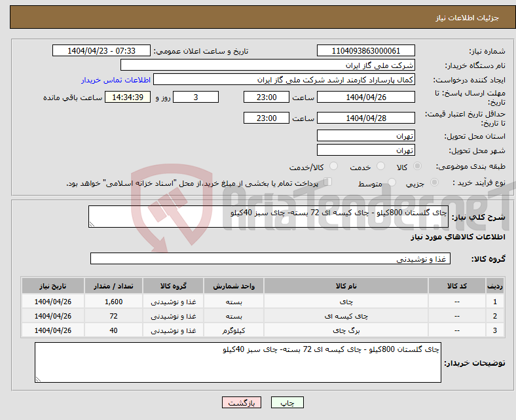Viewport: 516px width, 420px height.
Task: Click the quantity cell 40
Action: coord(113,330)
